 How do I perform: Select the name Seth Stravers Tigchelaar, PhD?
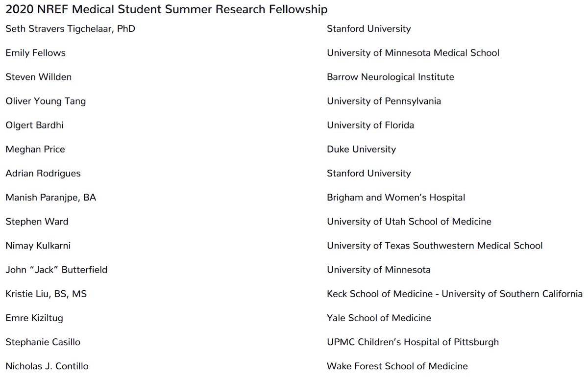click(x=70, y=29)
